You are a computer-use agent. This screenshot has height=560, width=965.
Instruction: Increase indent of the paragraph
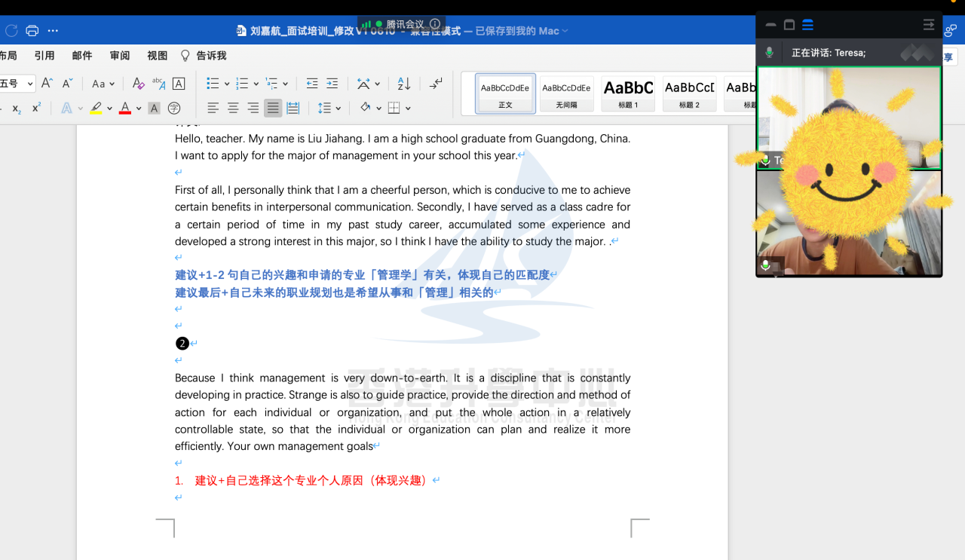[332, 84]
